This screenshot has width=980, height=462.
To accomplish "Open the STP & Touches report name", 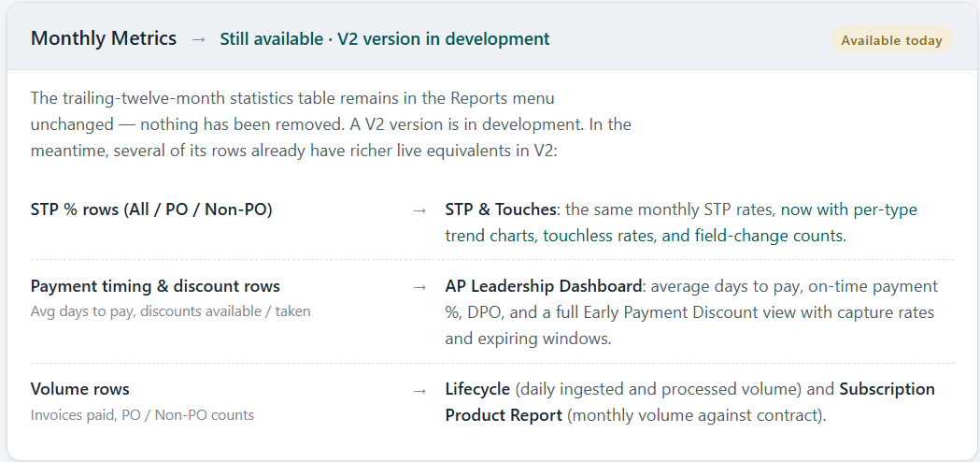I will pyautogui.click(x=500, y=209).
